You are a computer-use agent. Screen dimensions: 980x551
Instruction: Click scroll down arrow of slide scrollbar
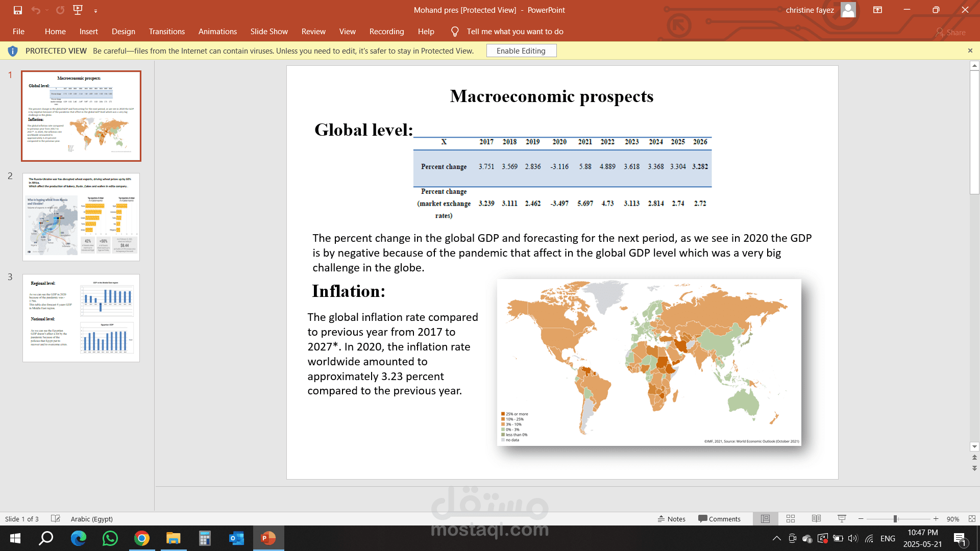tap(974, 446)
